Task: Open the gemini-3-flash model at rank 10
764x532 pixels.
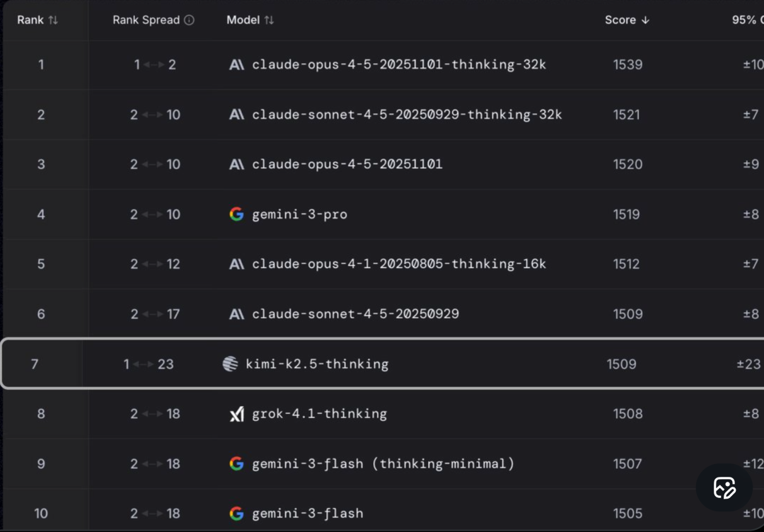Action: point(308,514)
